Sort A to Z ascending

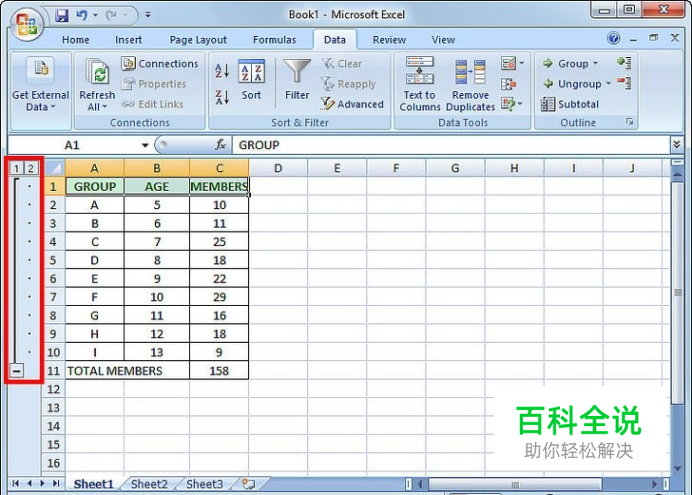click(222, 71)
